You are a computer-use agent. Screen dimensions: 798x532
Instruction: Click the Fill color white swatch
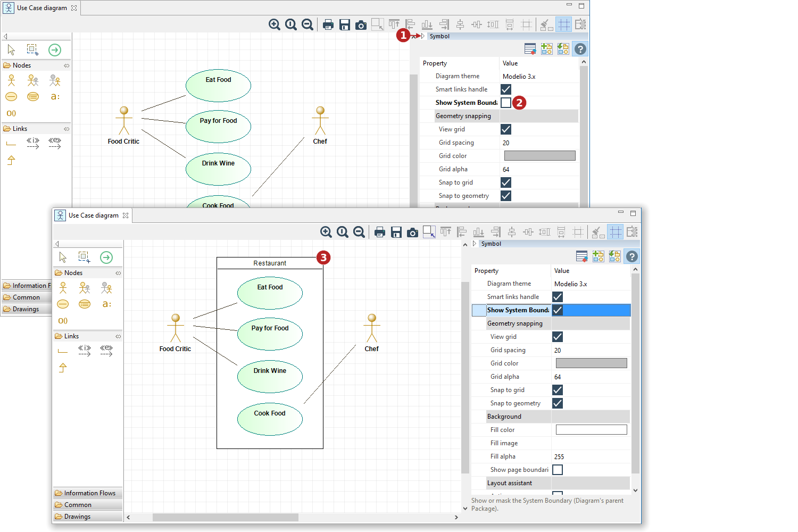pyautogui.click(x=591, y=430)
